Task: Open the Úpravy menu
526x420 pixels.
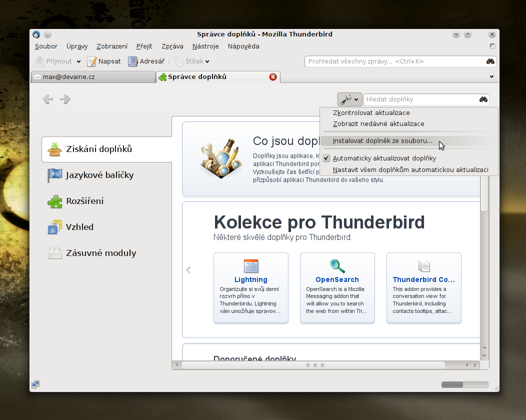Action: click(x=77, y=46)
